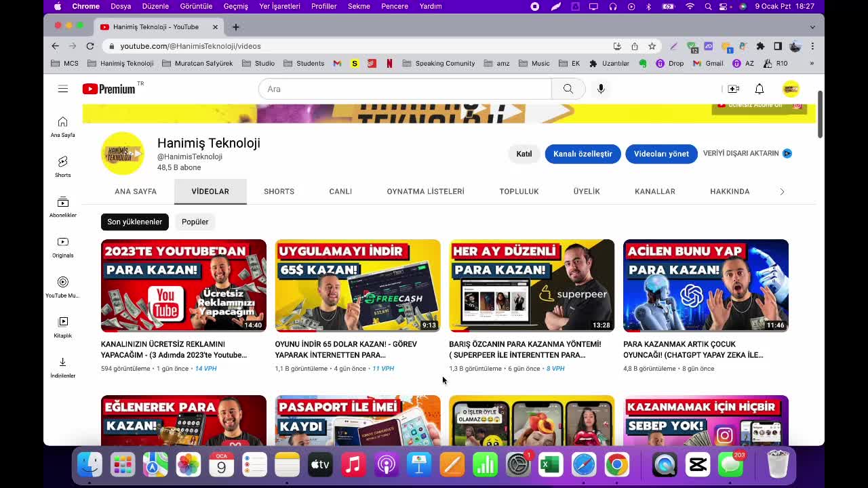
Task: Open video titled KANALINIZIN ÜCRETSİZ REKLAMINI
Action: [174, 350]
